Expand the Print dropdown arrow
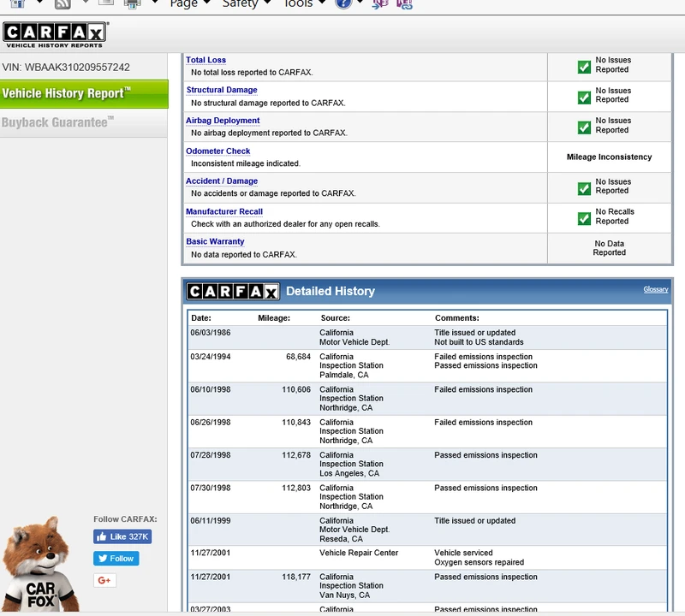 click(x=155, y=3)
